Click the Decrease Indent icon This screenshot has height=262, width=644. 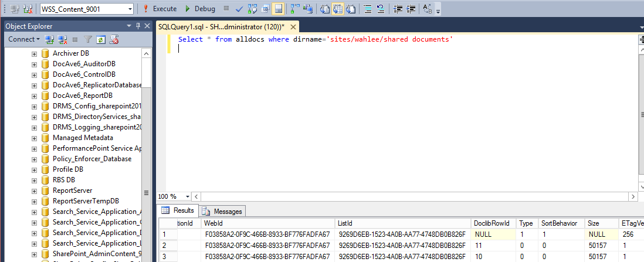coord(398,9)
